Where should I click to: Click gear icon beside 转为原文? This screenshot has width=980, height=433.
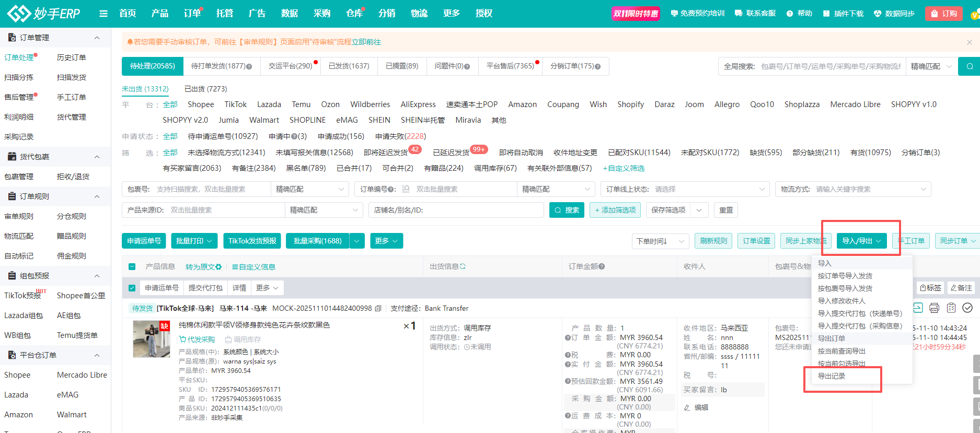point(218,267)
